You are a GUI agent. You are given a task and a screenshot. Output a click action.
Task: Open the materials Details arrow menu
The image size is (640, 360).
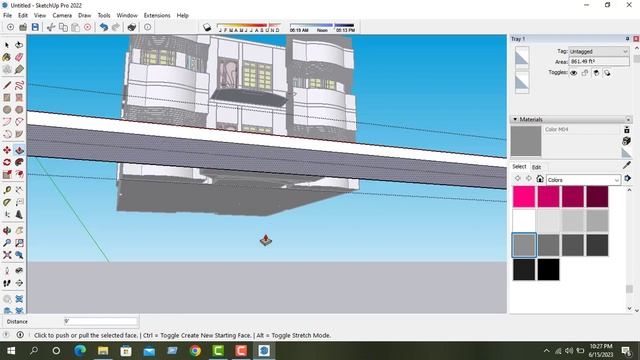tap(627, 178)
